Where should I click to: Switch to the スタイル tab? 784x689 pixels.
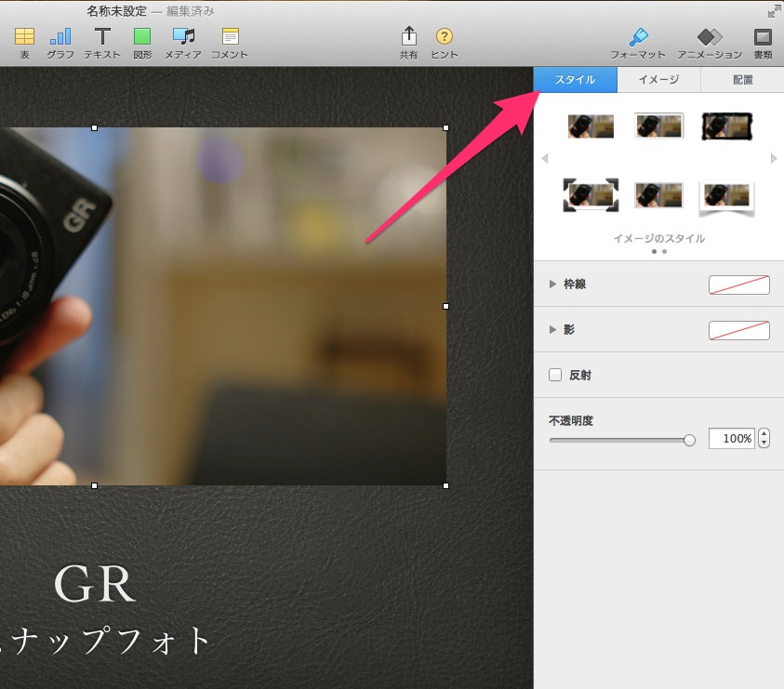(575, 80)
